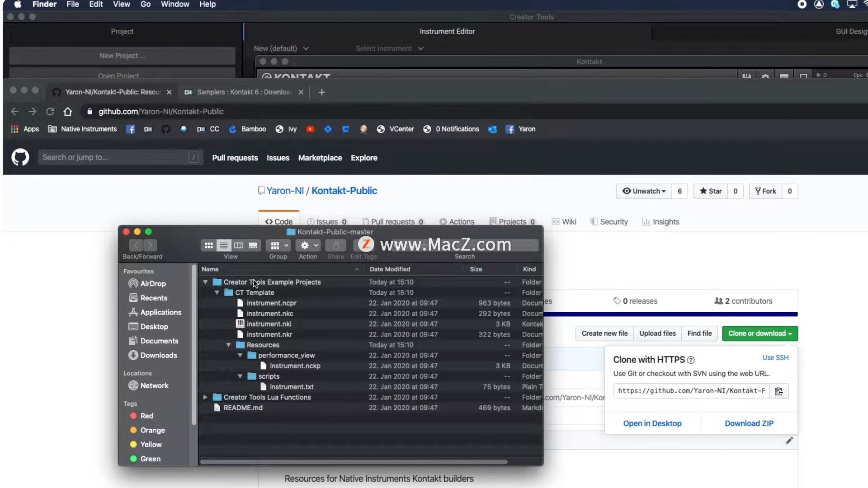Screen dimensions: 868x488
Task: Click Upload files button
Action: tap(657, 333)
